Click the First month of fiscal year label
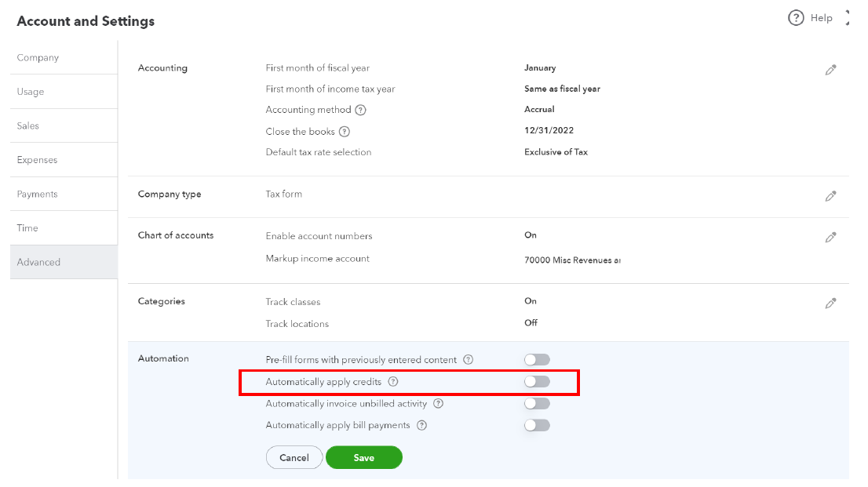868x487 pixels. coord(317,67)
